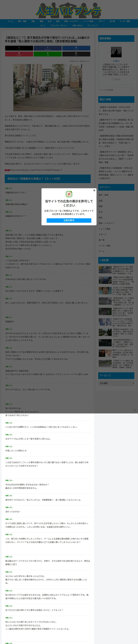Click the 2024.11.02 publish date
Screen dimensions: 138x644
coord(75,61)
